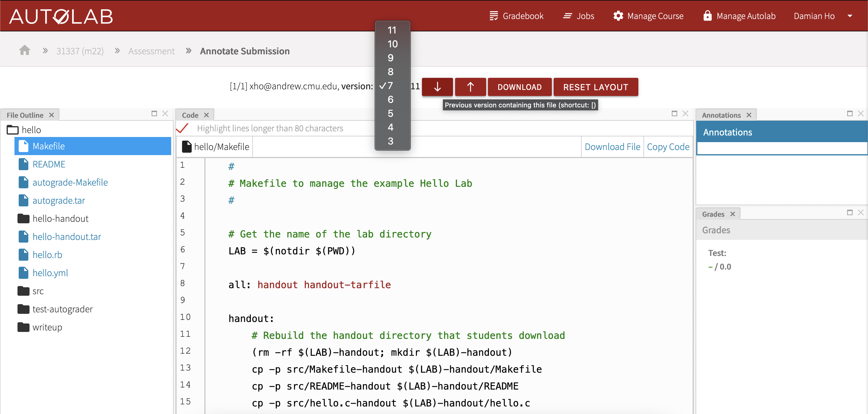Click the Test grade score value
The width and height of the screenshot is (868, 414).
(x=720, y=267)
